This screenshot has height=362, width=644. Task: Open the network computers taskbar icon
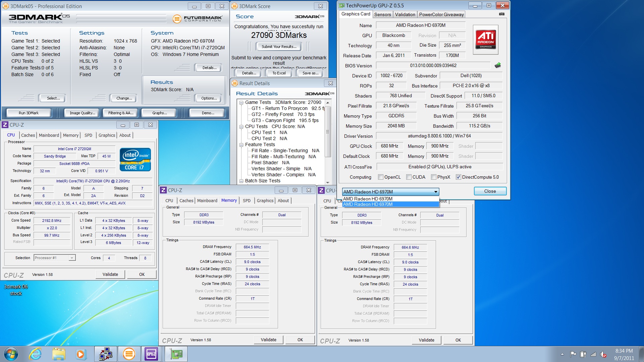pos(106,354)
